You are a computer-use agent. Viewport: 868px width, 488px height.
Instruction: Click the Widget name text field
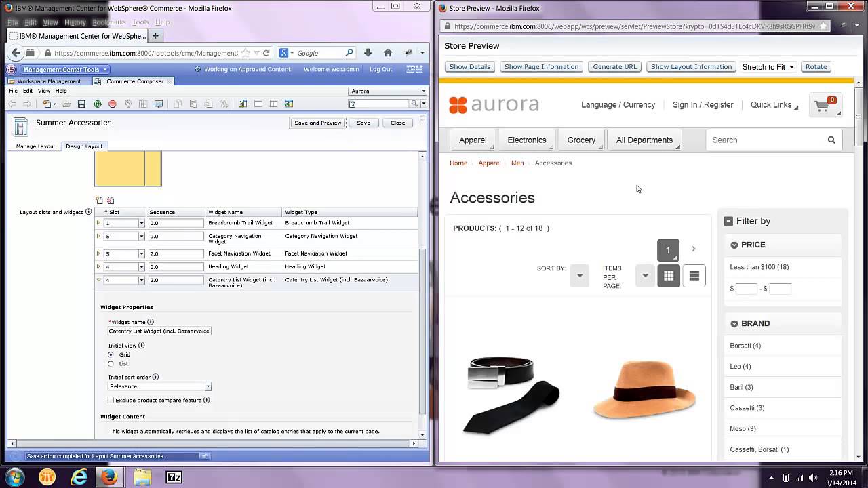click(159, 331)
